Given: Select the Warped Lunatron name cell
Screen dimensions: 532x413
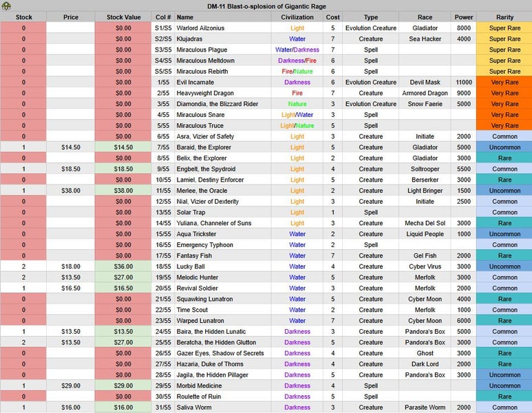Looking at the screenshot, I should [x=223, y=321].
